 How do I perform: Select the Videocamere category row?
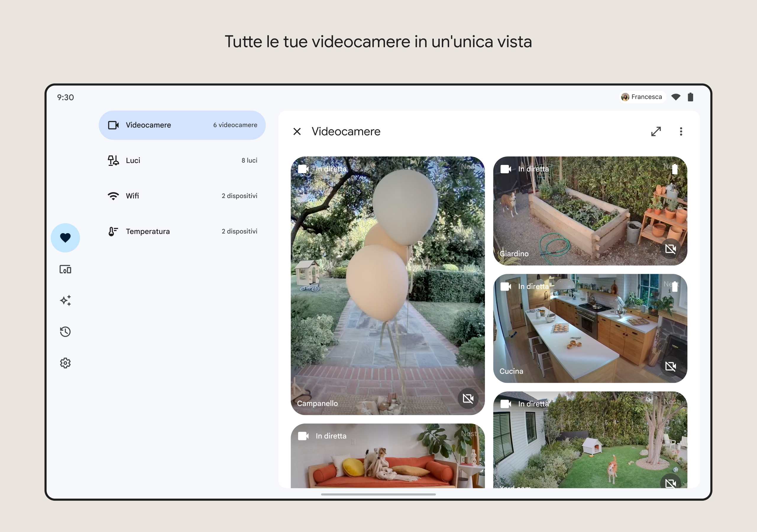click(x=182, y=125)
